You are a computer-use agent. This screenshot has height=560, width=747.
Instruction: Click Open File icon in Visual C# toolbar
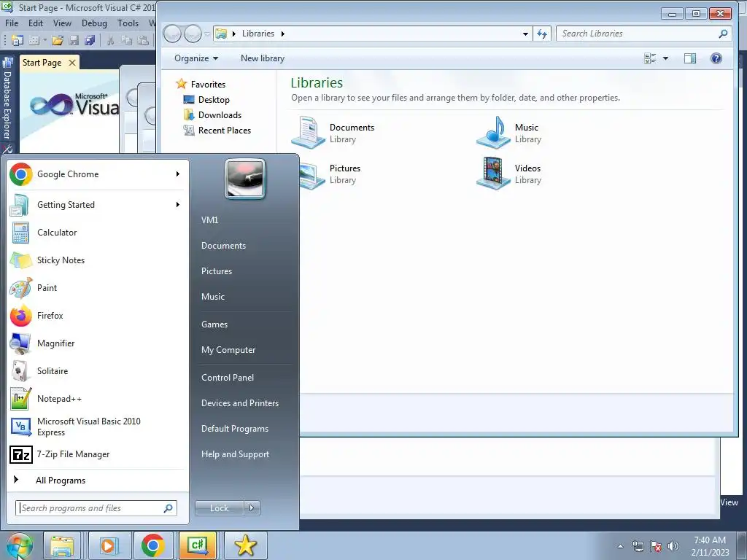point(58,41)
